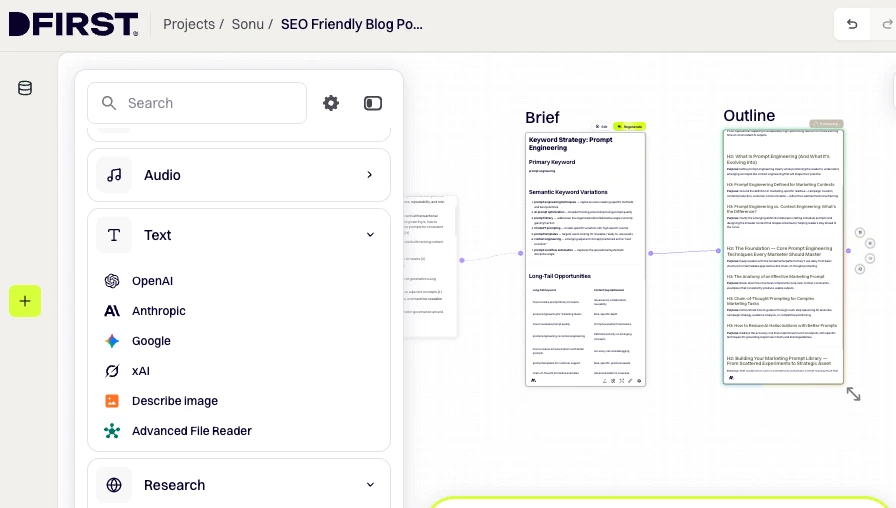Click the DFIRST logo
896x508 pixels.
point(73,25)
